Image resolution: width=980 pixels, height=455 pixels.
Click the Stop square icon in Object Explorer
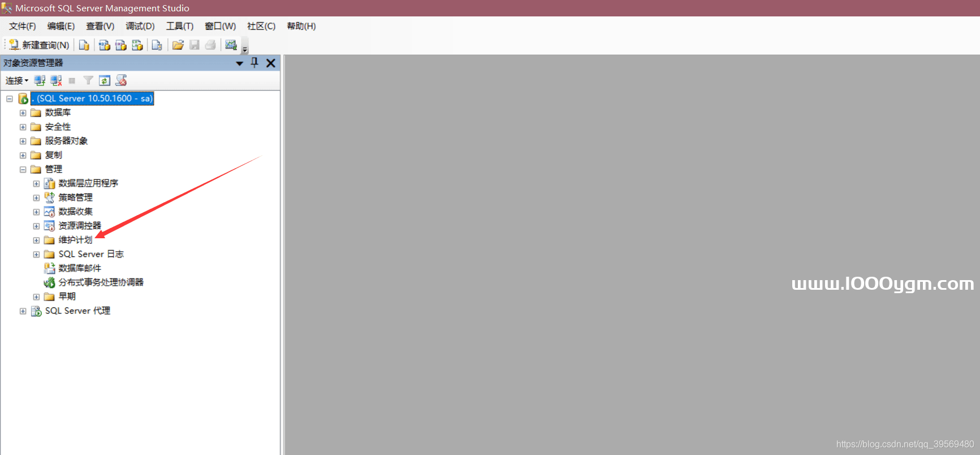(x=72, y=80)
